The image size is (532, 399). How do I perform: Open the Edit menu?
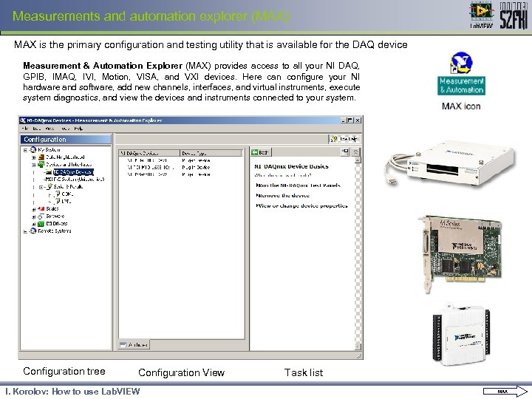[36, 129]
